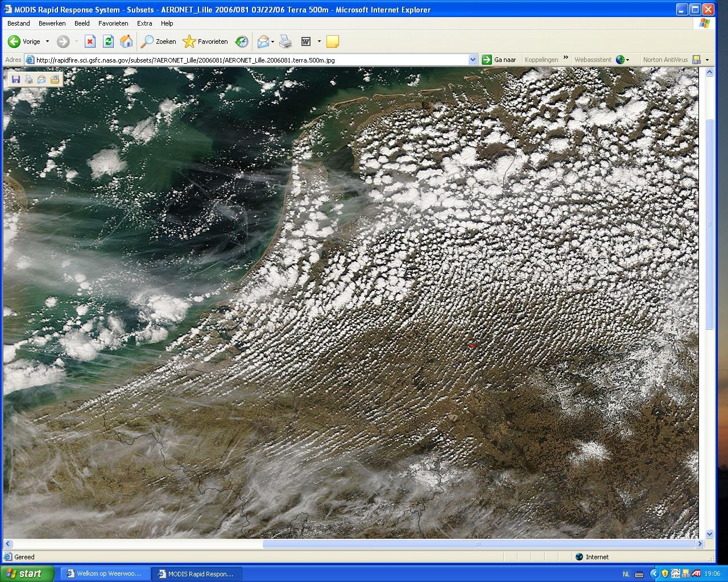The image size is (728, 582).
Task: Refresh the page with the green arrows icon
Action: pos(108,41)
